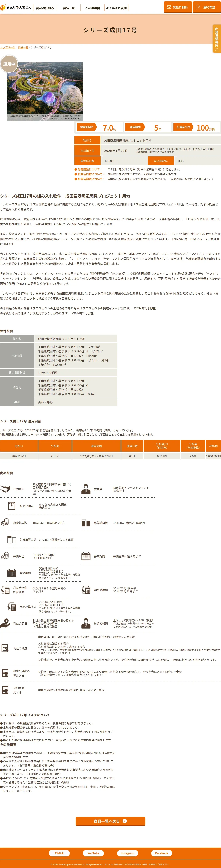
Task: Click the Narita project rendering image
Action: (x=45, y=91)
